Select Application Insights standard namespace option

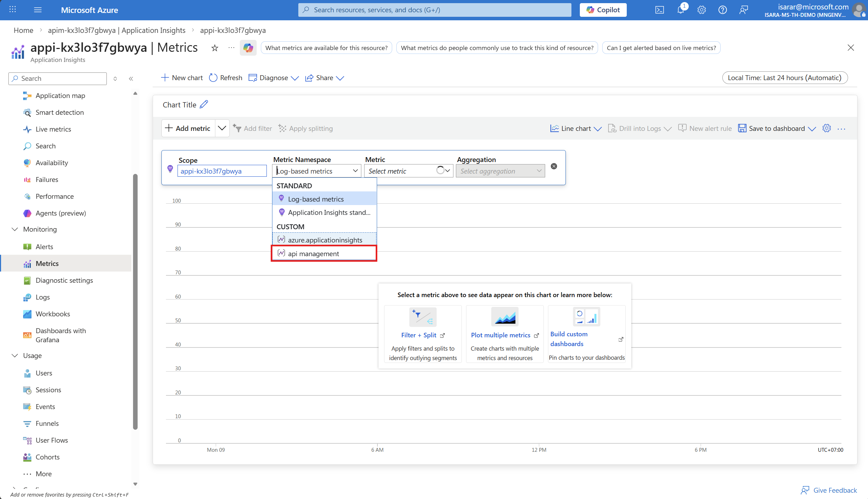pos(324,212)
